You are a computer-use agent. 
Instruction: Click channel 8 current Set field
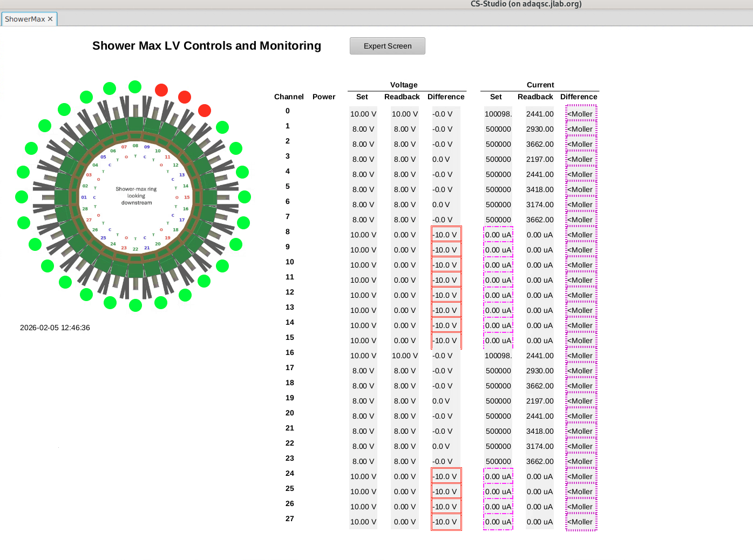click(498, 235)
